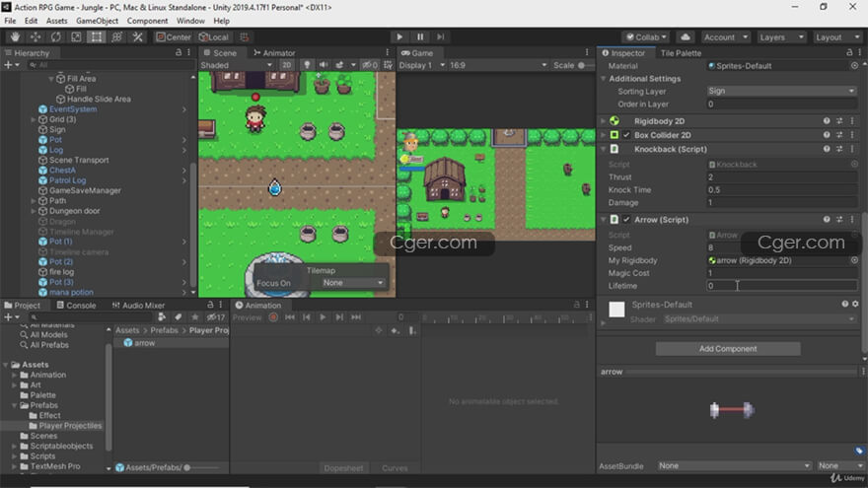Toggle 2D scene view mode
This screenshot has width=868, height=488.
pos(286,65)
